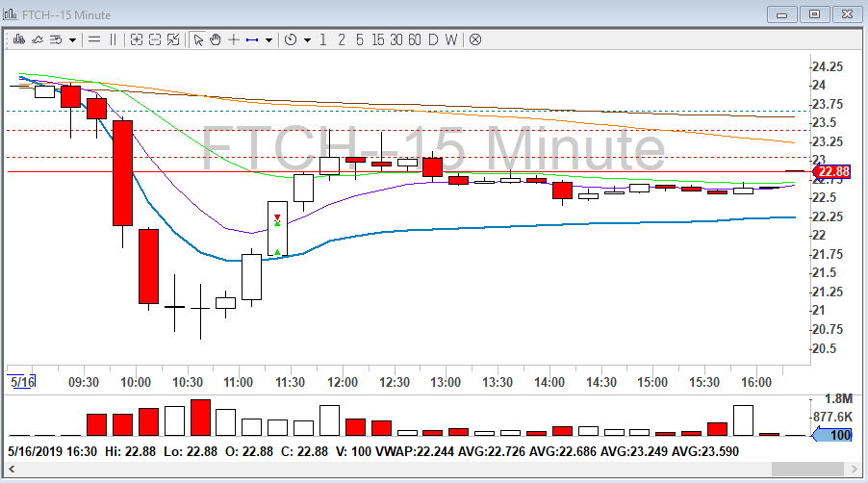The image size is (868, 483).
Task: Click the VWAP:22.244 readout in status line
Action: click(415, 451)
